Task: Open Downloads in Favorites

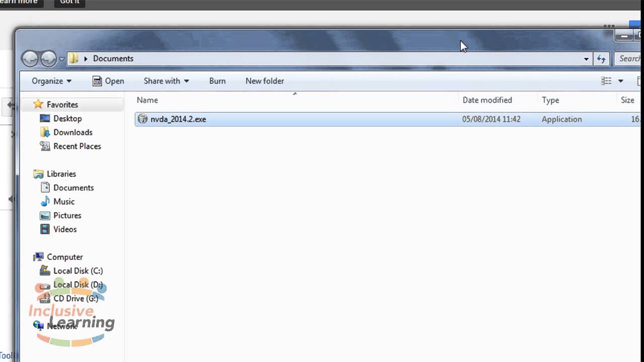Action: click(73, 132)
